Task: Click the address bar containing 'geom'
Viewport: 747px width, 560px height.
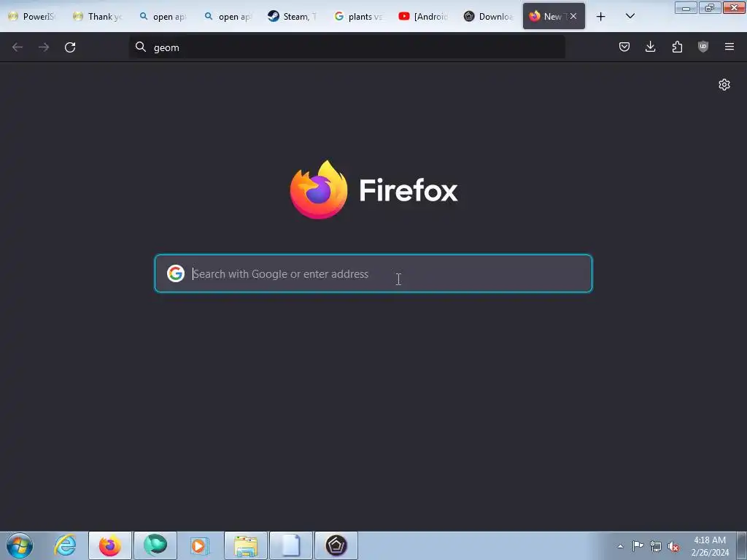Action: pos(347,47)
